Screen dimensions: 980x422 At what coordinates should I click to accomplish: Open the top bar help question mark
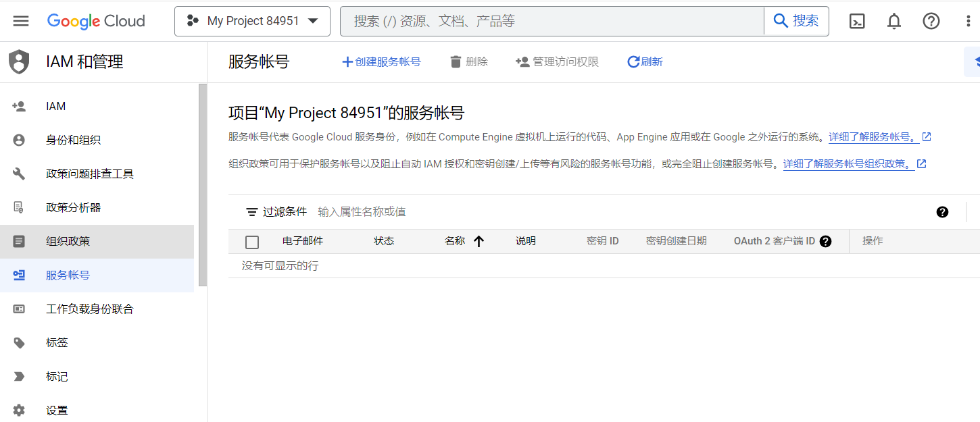(x=931, y=21)
